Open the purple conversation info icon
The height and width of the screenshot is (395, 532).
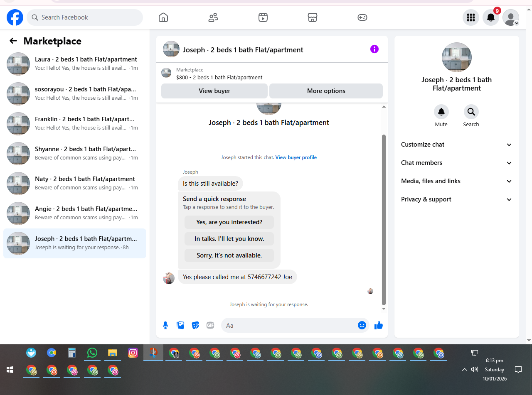[x=374, y=49]
